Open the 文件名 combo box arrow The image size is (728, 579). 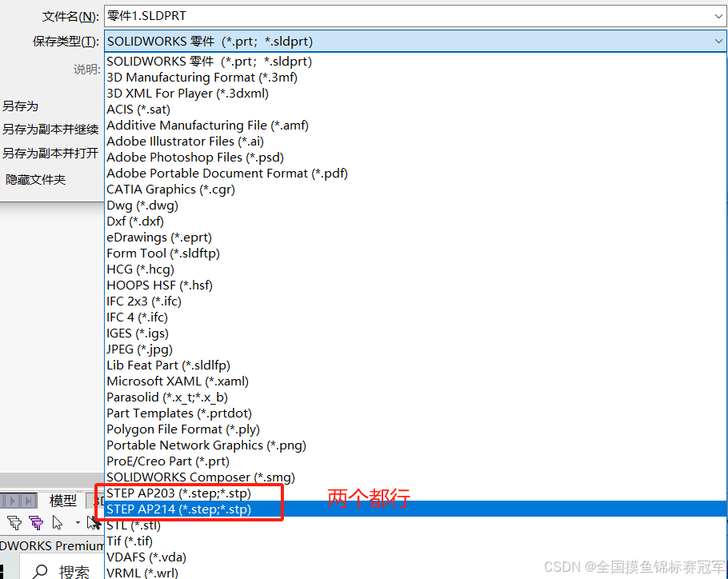(x=718, y=16)
